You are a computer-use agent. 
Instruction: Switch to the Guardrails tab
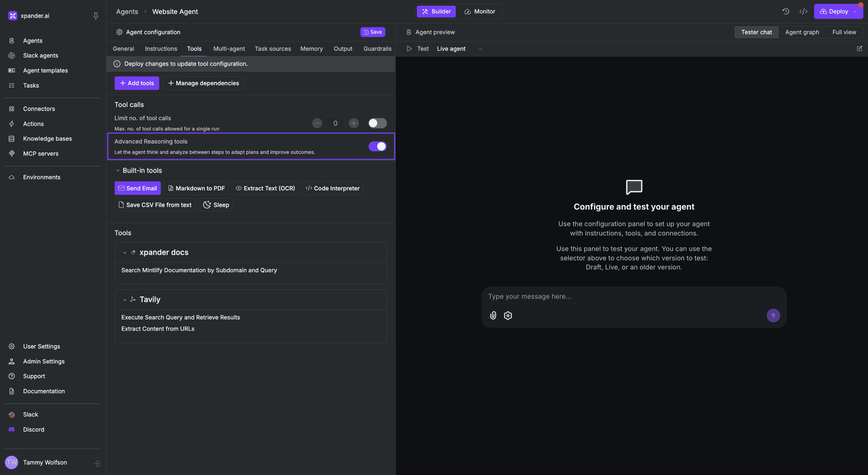click(x=377, y=49)
